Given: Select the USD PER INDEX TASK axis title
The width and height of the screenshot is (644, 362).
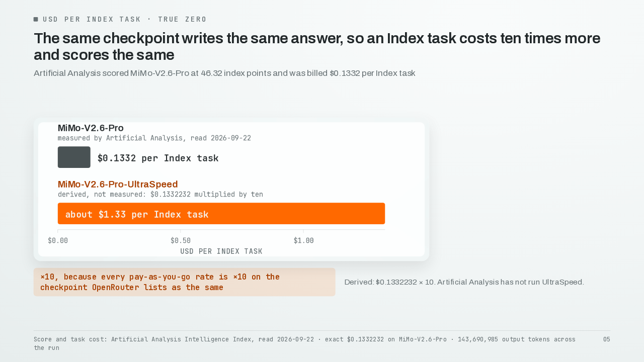Looking at the screenshot, I should pyautogui.click(x=221, y=251).
